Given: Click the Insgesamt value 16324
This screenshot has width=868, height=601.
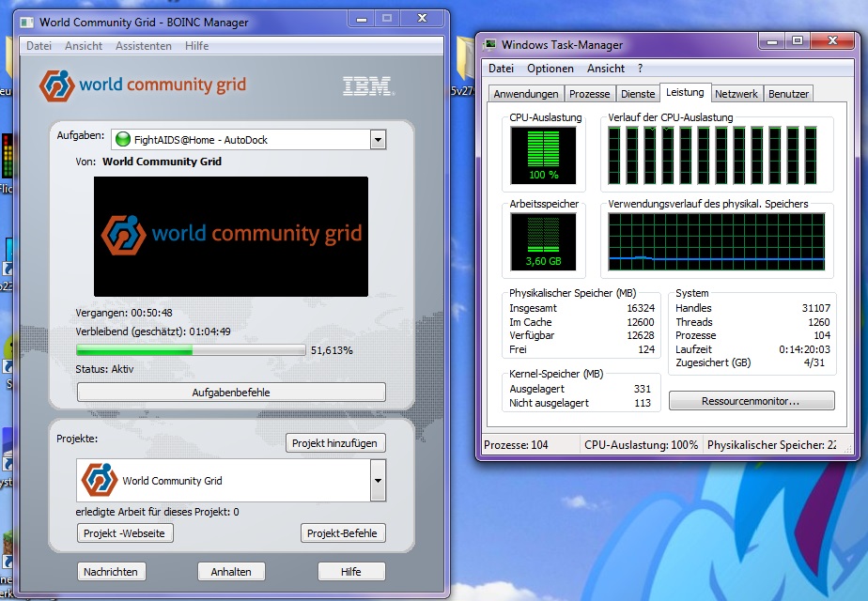Looking at the screenshot, I should pos(641,308).
